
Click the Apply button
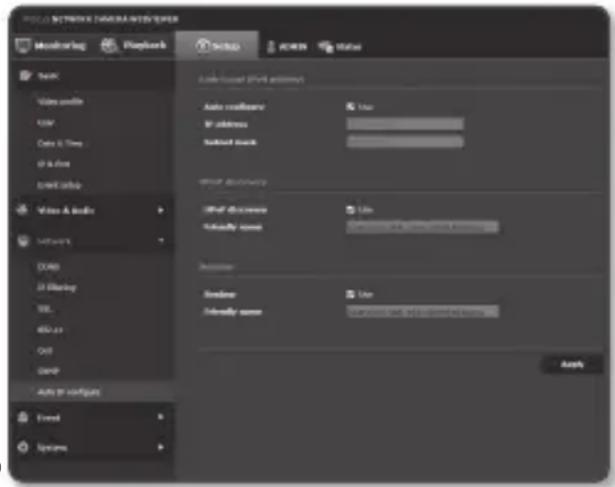(572, 364)
